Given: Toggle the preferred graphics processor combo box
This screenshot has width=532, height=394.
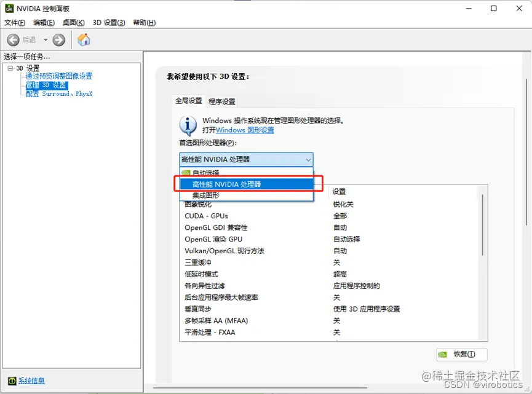Looking at the screenshot, I should click(246, 159).
